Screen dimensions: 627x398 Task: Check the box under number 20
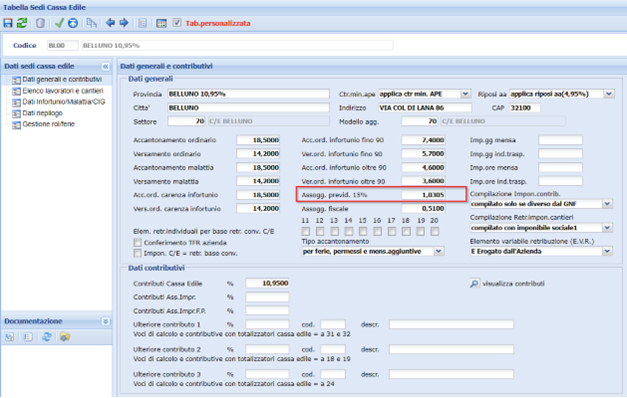435,231
